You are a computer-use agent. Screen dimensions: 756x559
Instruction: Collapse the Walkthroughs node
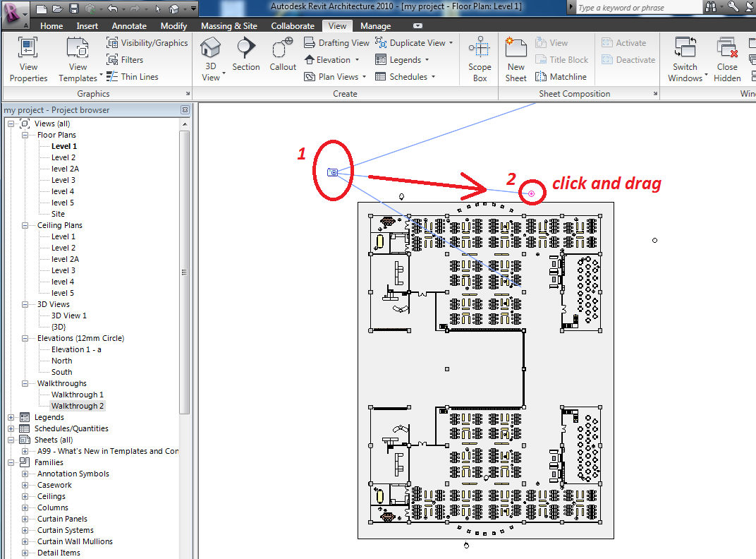point(25,384)
